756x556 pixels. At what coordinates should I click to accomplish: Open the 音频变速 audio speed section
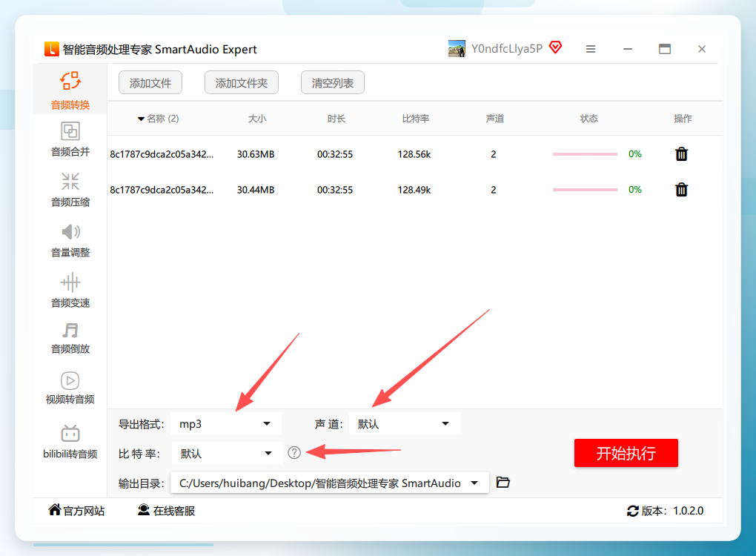pyautogui.click(x=70, y=291)
